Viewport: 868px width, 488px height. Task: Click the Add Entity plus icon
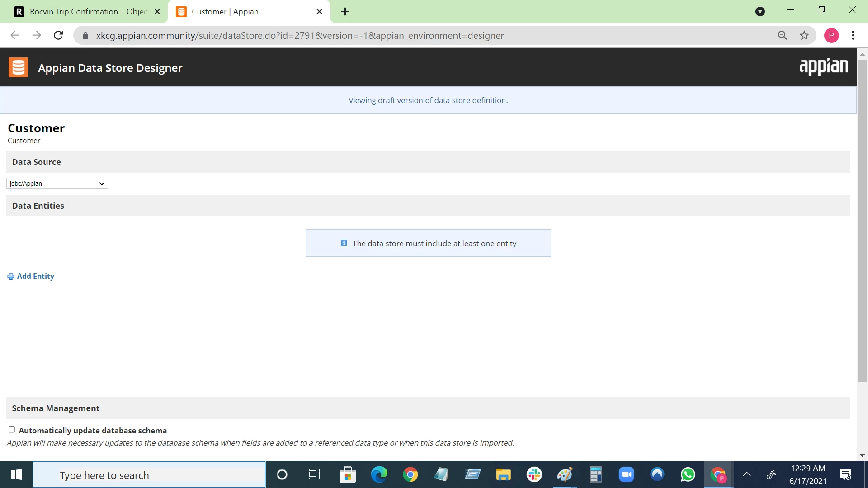(11, 277)
